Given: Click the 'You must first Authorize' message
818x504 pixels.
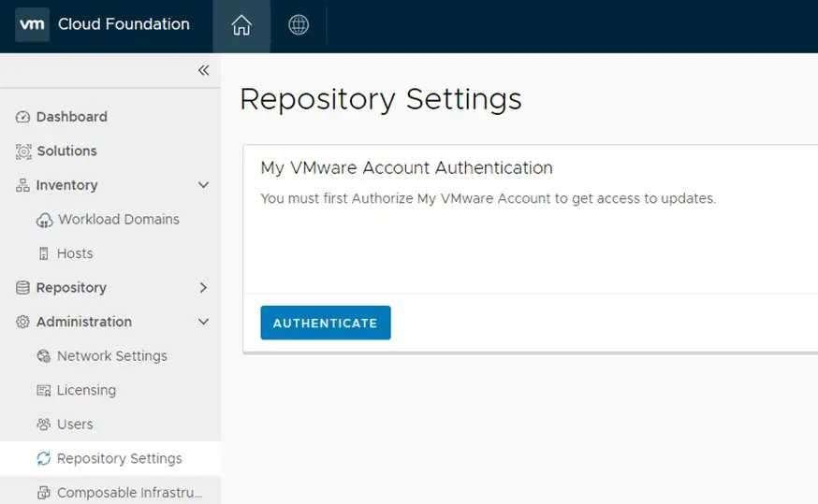Looking at the screenshot, I should point(489,198).
